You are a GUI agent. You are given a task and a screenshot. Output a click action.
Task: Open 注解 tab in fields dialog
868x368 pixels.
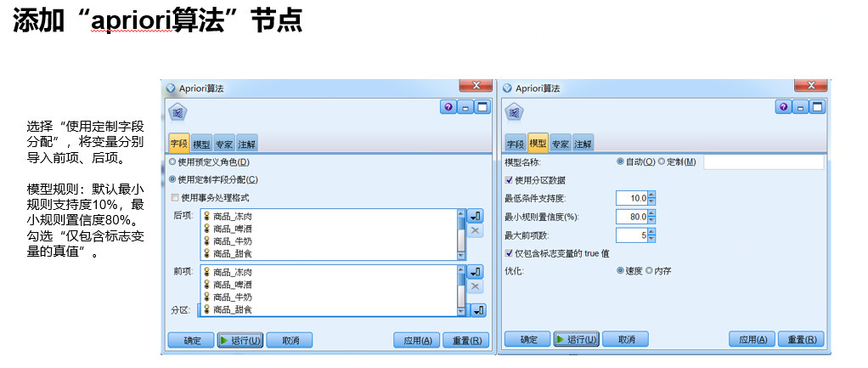point(247,144)
